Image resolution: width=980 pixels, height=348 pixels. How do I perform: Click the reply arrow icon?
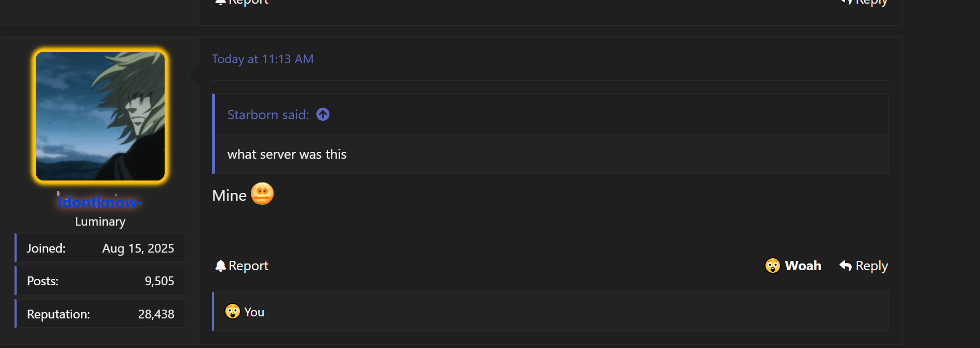[845, 266]
